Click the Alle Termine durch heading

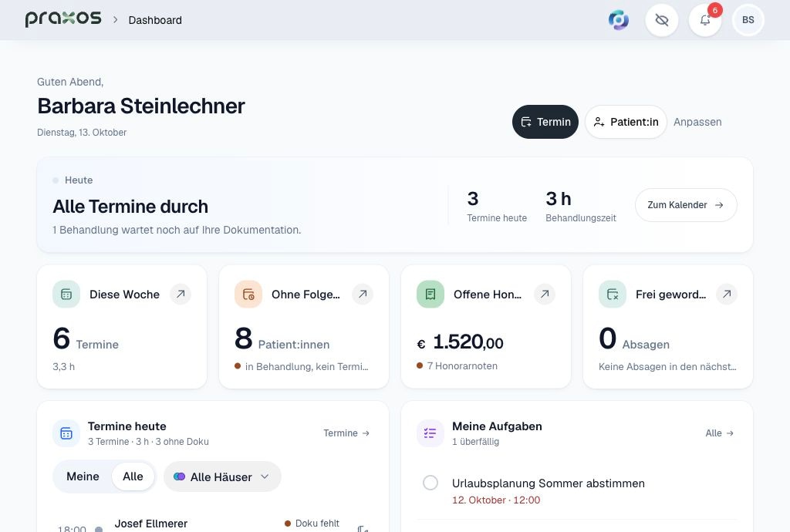(x=130, y=207)
